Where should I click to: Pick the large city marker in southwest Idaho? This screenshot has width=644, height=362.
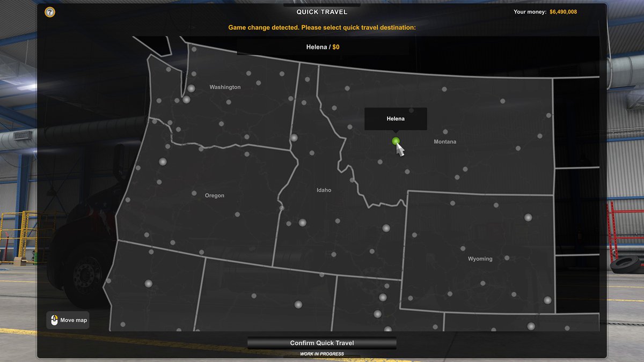(302, 223)
